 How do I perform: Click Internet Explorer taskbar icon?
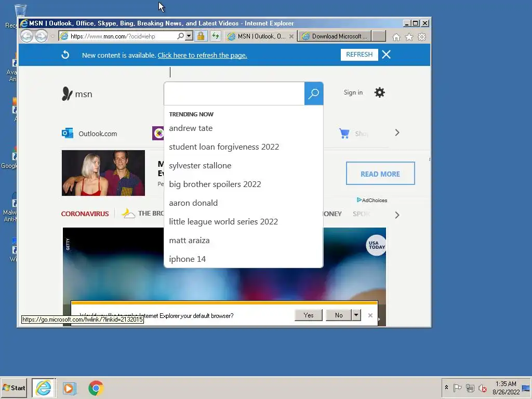(44, 388)
